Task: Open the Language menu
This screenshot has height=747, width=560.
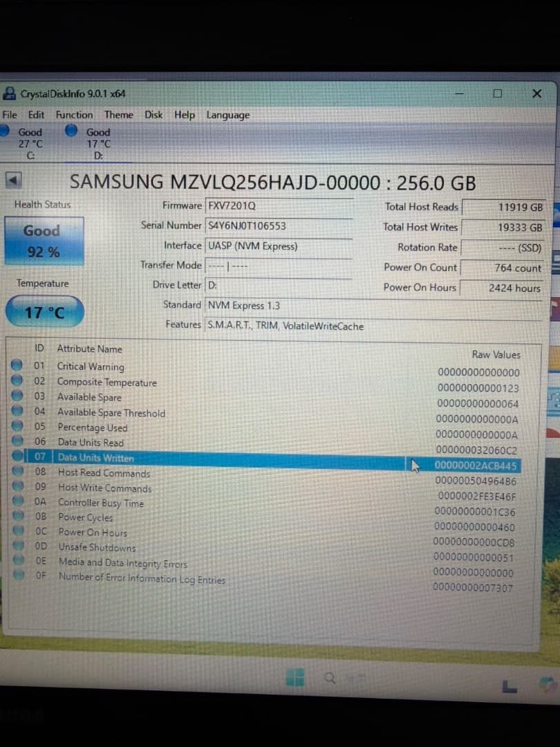Action: pos(227,116)
